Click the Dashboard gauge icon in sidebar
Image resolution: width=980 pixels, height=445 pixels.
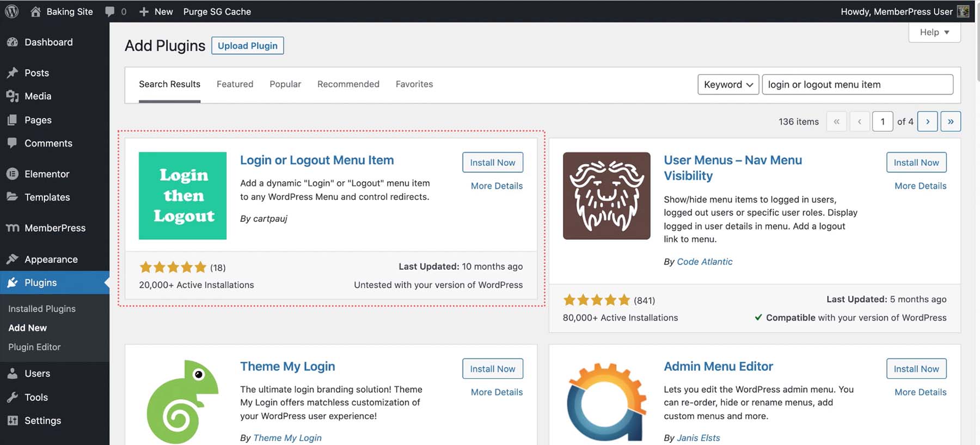(x=13, y=42)
